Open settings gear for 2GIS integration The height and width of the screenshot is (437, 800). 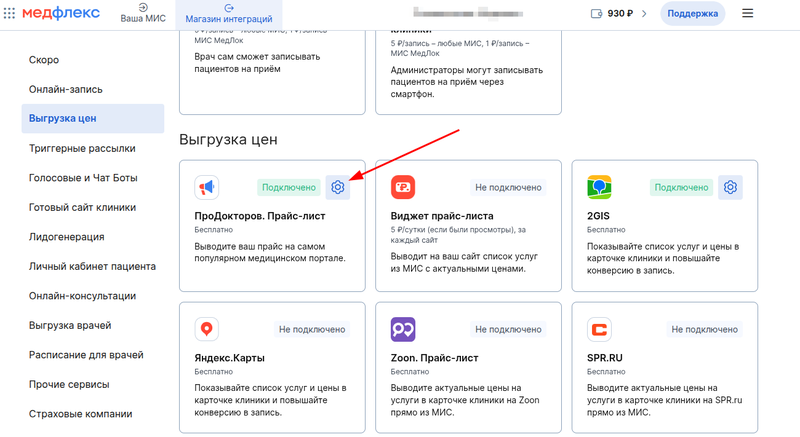731,187
